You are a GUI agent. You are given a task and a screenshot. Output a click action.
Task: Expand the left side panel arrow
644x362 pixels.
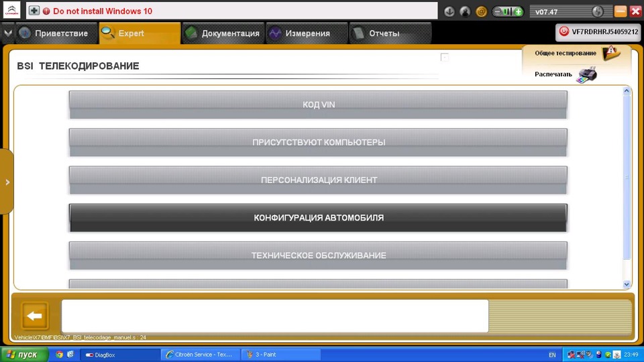click(x=7, y=182)
